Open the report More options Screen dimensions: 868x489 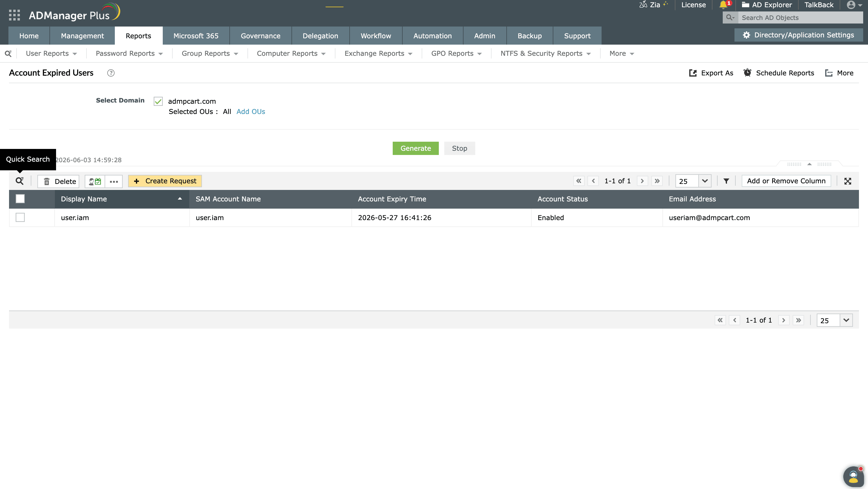click(x=839, y=73)
